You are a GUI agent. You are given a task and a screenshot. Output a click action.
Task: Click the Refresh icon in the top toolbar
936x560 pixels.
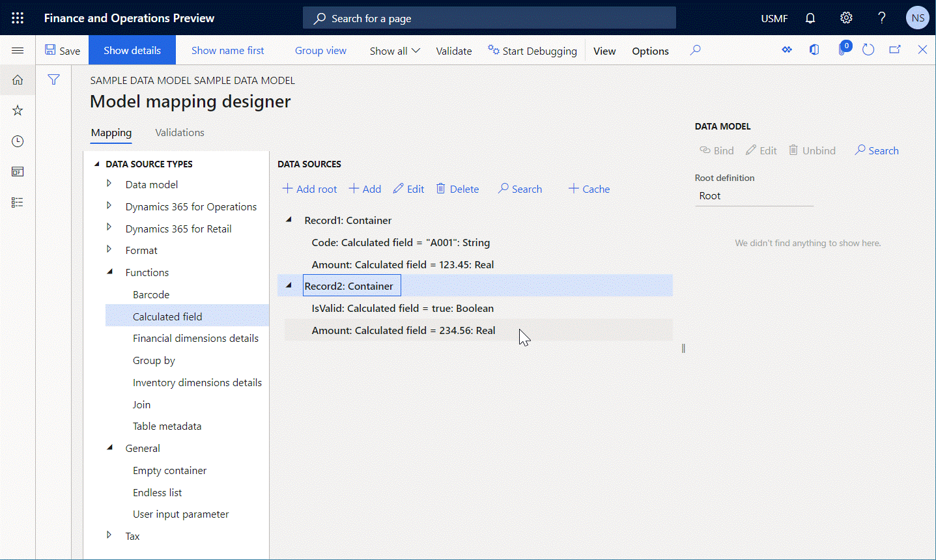[x=868, y=49]
